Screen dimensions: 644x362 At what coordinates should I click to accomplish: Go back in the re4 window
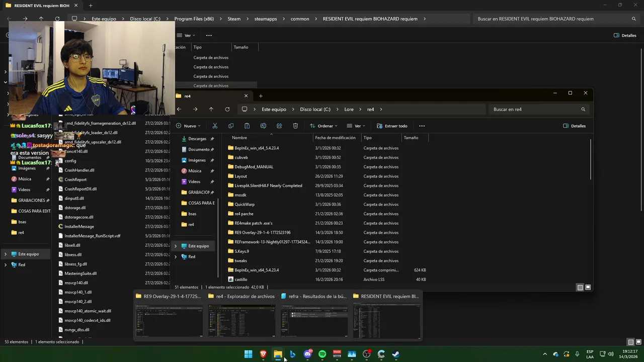click(x=179, y=109)
